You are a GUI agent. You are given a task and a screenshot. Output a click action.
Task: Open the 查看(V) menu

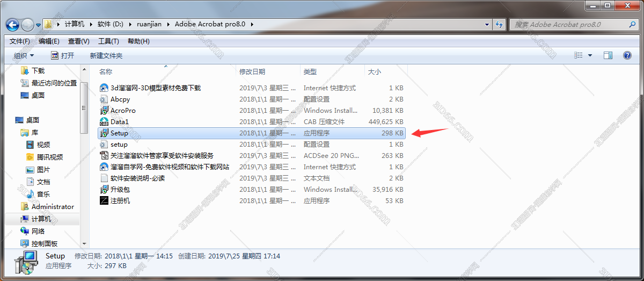[79, 41]
